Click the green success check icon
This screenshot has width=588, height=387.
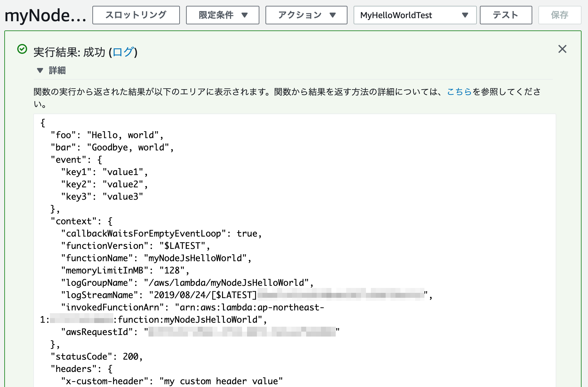click(22, 49)
